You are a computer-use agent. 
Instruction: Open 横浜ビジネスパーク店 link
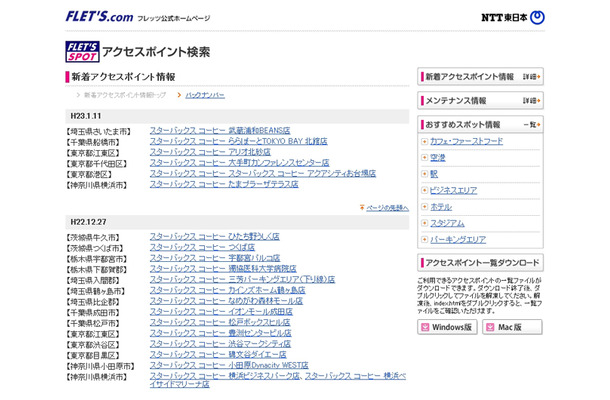click(x=225, y=376)
